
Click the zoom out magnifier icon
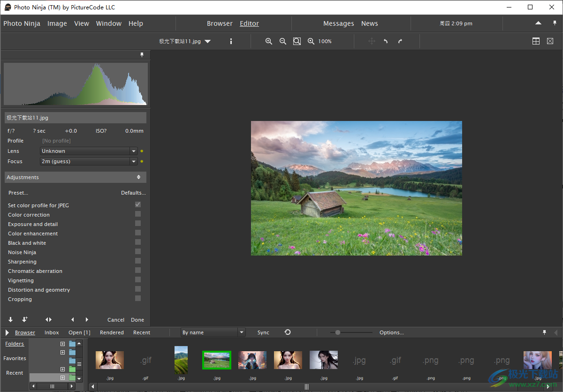click(x=283, y=41)
